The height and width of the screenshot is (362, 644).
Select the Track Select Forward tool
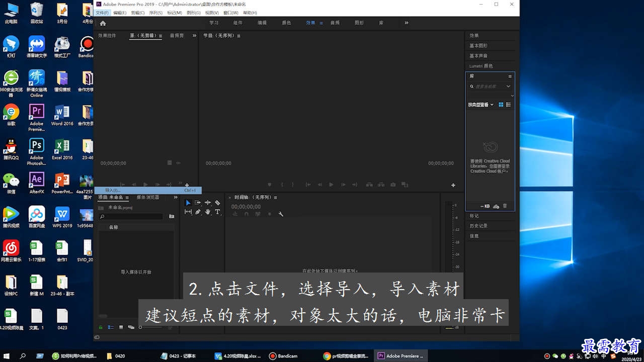[x=198, y=203]
